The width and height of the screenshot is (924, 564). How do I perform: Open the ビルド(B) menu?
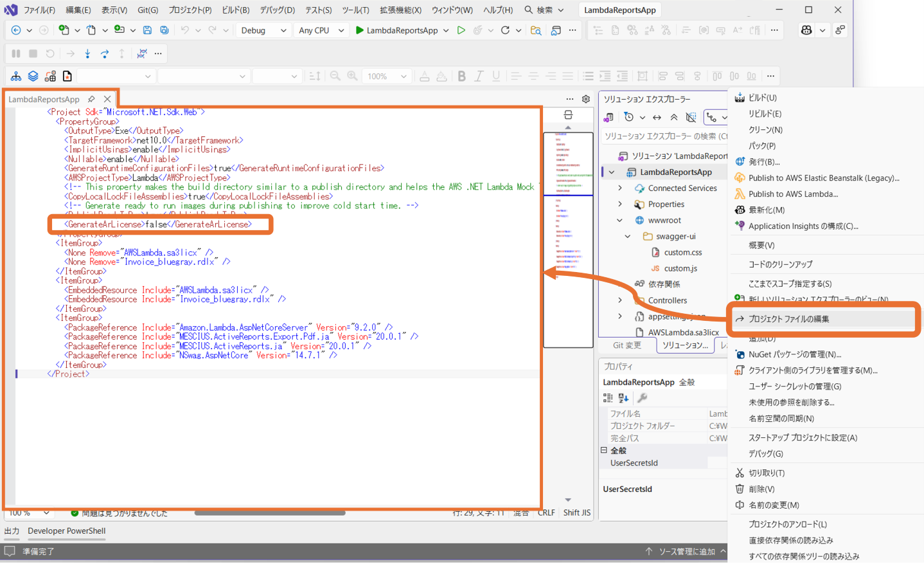[236, 10]
